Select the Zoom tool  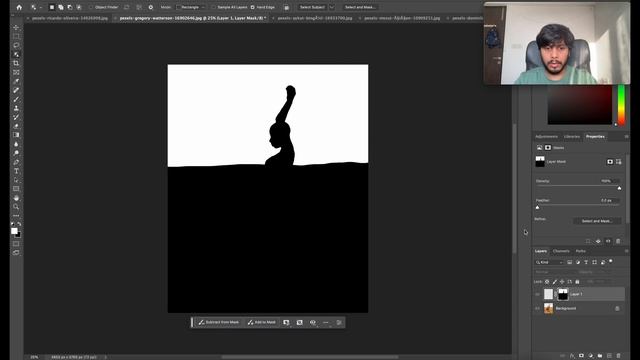(x=16, y=207)
